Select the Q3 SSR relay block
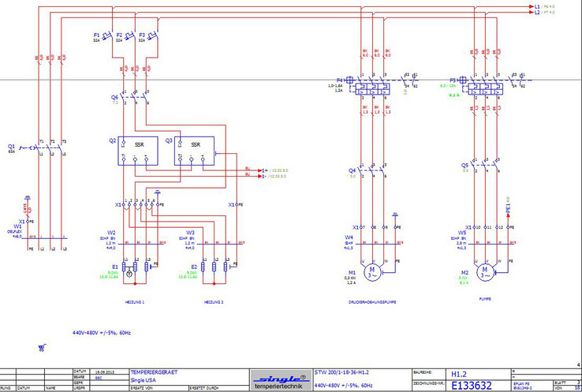The image size is (582, 392). 196,149
